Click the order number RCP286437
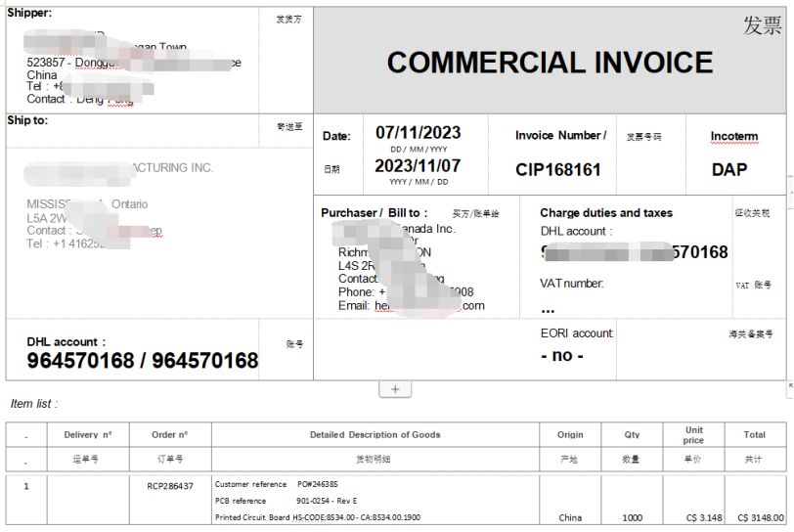794x532 pixels. pos(170,485)
